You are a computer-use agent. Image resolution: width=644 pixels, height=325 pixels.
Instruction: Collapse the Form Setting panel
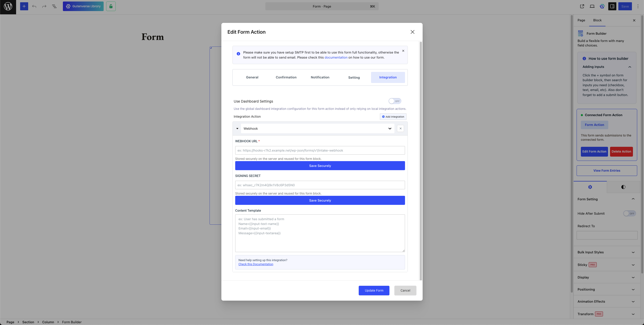point(633,199)
